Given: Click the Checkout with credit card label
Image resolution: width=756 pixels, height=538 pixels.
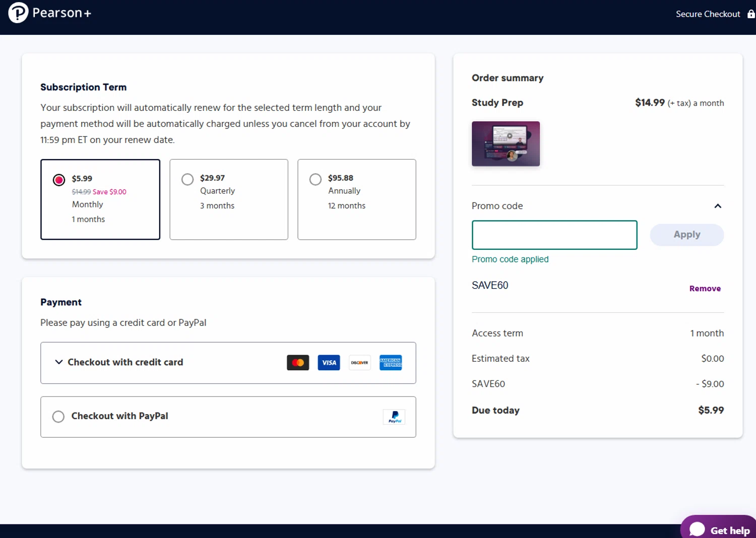Looking at the screenshot, I should [x=125, y=362].
